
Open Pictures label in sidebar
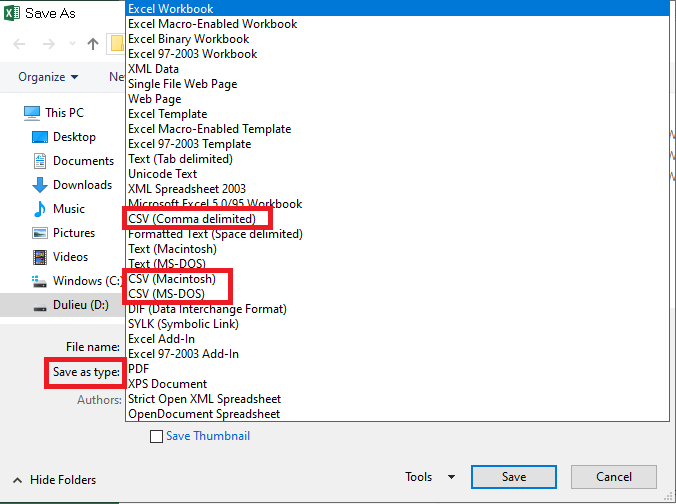[74, 233]
